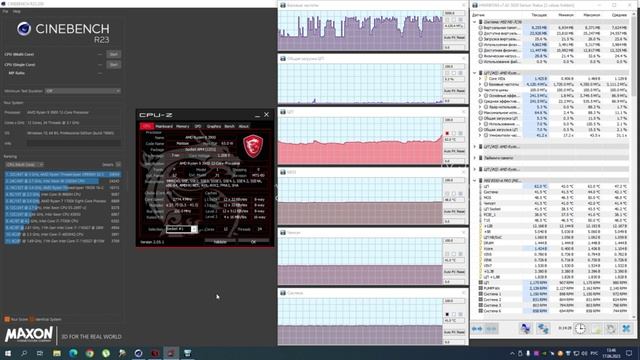Click the red color swatch on the temperature graph
Image resolution: width=640 pixels, height=360 pixels.
click(447, 133)
